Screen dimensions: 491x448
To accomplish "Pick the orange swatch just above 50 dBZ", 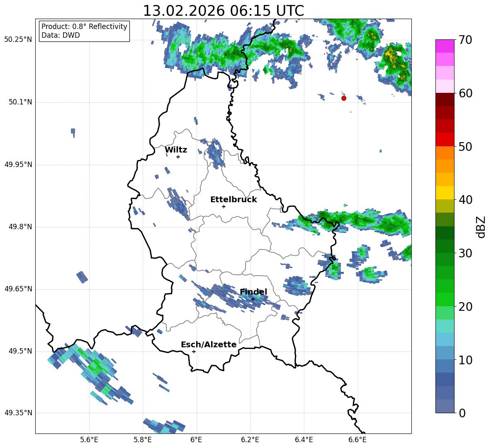I will (x=445, y=153).
